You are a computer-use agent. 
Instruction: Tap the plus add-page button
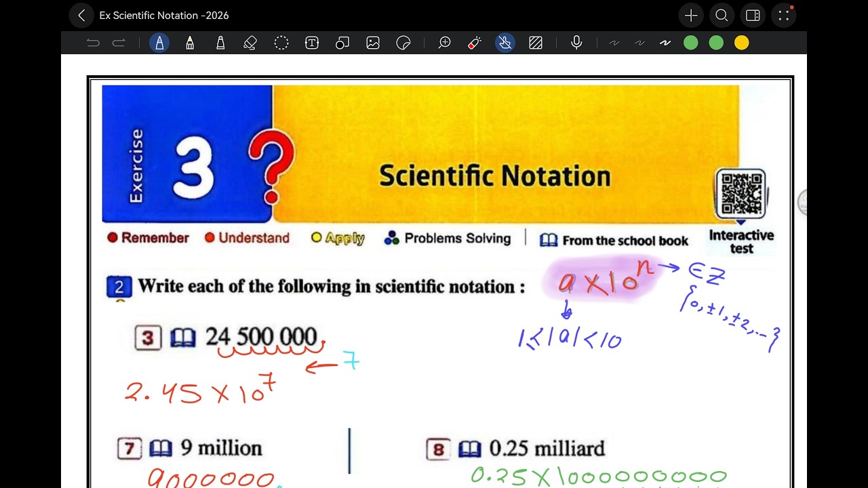click(x=691, y=16)
